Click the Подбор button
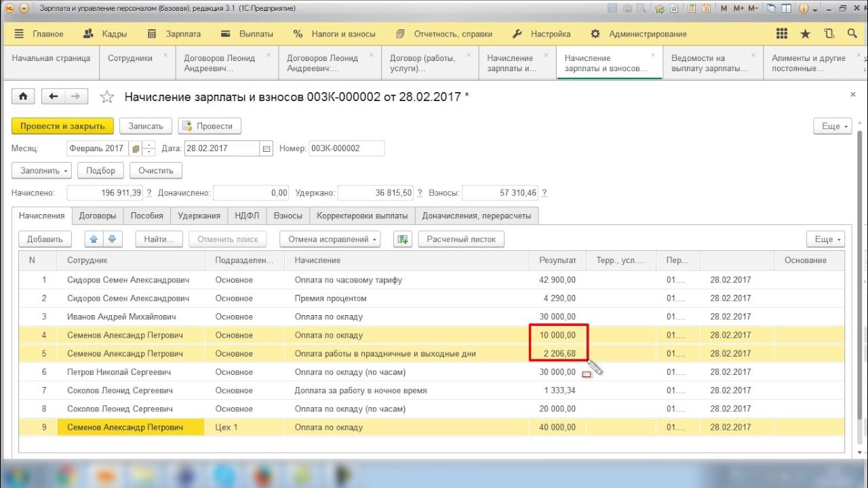 point(101,171)
